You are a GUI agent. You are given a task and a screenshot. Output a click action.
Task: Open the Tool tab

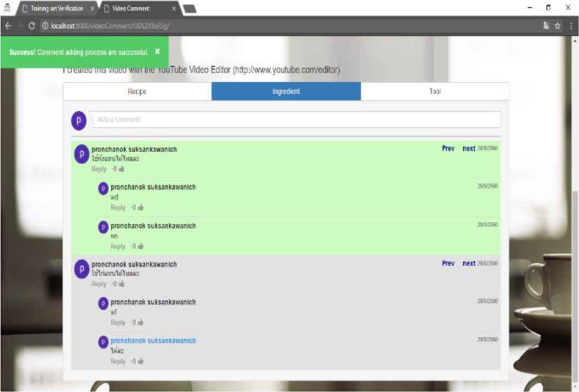pyautogui.click(x=435, y=92)
